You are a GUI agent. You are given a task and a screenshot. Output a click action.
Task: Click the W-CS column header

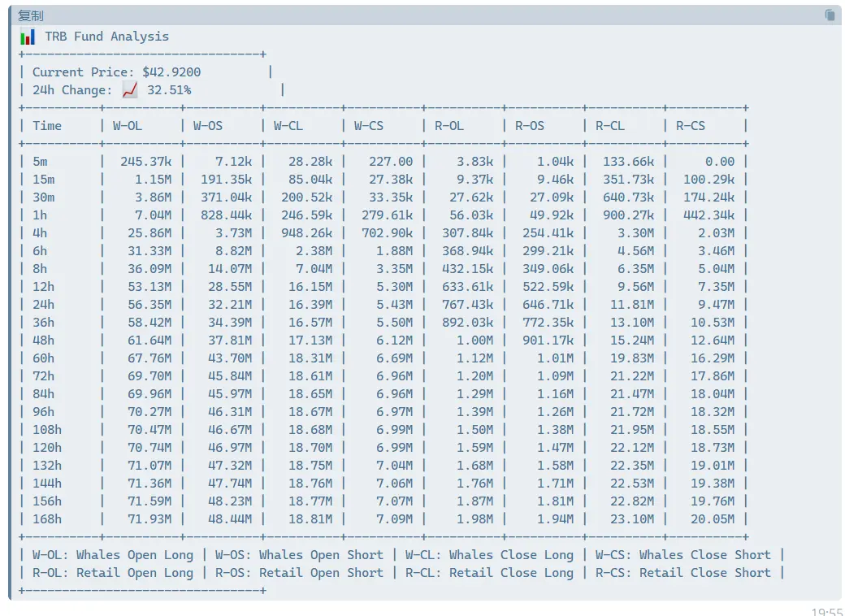(369, 126)
